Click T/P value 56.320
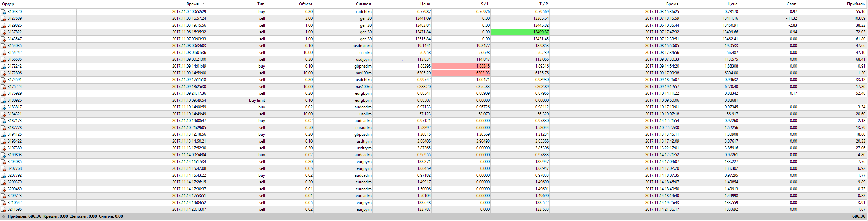Image resolution: width=868 pixels, height=221 pixels. point(542,114)
